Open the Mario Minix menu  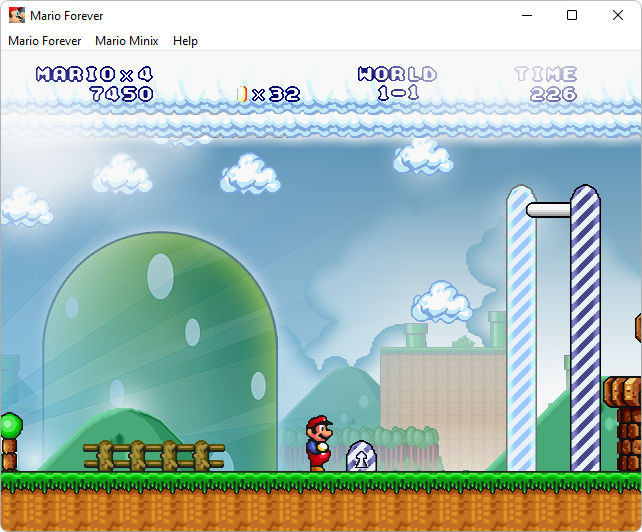pos(127,41)
